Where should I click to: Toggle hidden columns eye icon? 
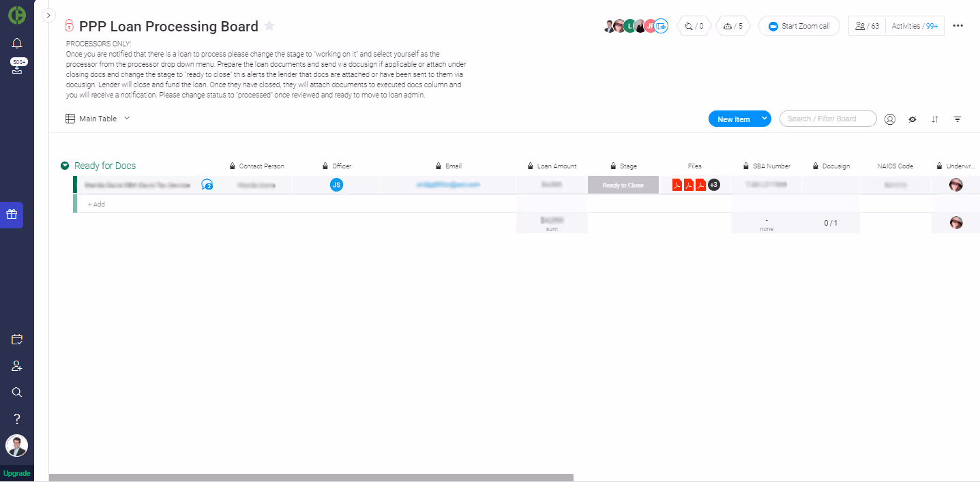tap(912, 119)
